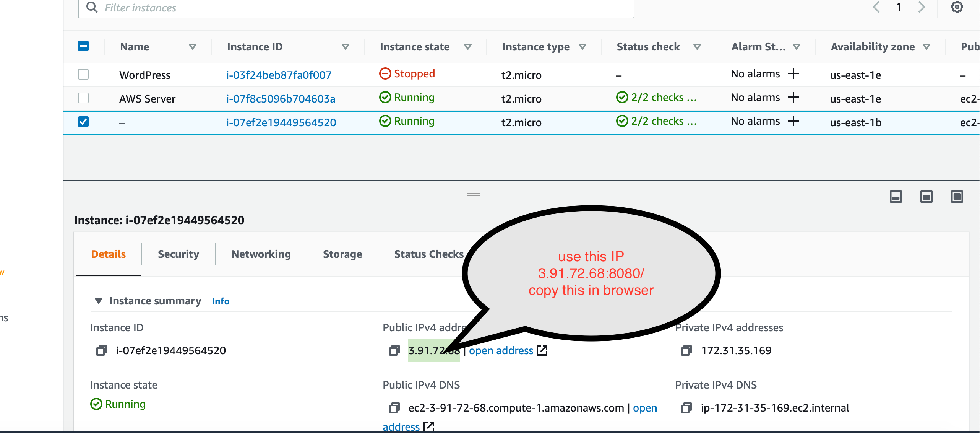Copy the private IPv4 DNS name
980x433 pixels.
pyautogui.click(x=686, y=408)
